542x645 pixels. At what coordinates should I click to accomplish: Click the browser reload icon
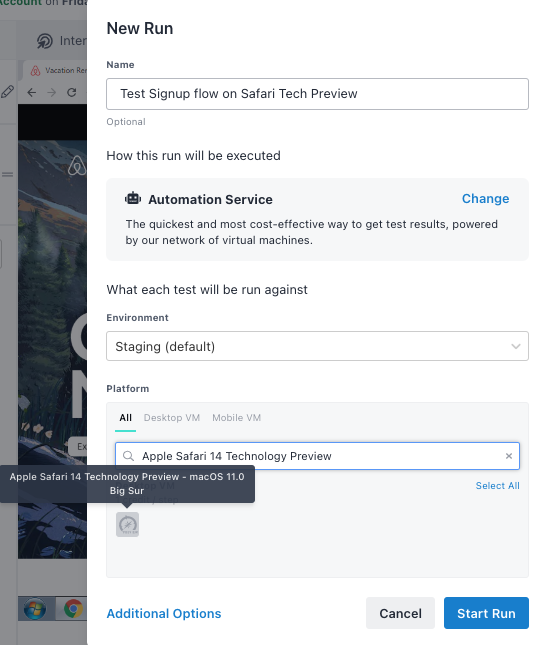click(x=72, y=92)
